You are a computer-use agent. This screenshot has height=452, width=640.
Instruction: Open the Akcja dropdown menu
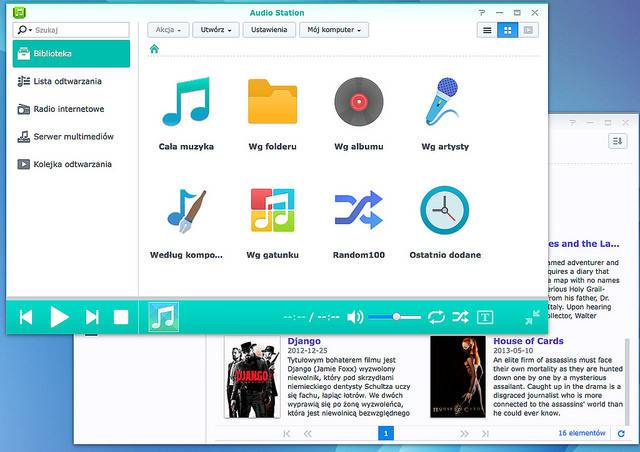pyautogui.click(x=168, y=30)
